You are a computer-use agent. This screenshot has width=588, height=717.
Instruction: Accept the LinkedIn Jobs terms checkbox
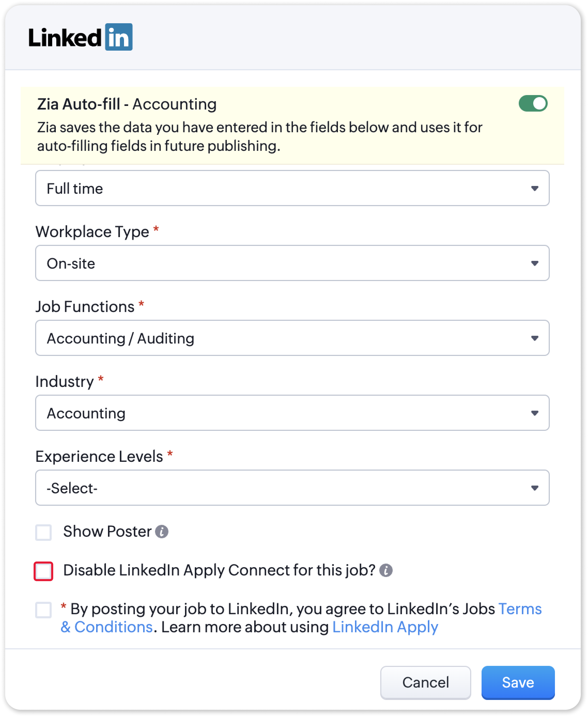[x=43, y=610]
